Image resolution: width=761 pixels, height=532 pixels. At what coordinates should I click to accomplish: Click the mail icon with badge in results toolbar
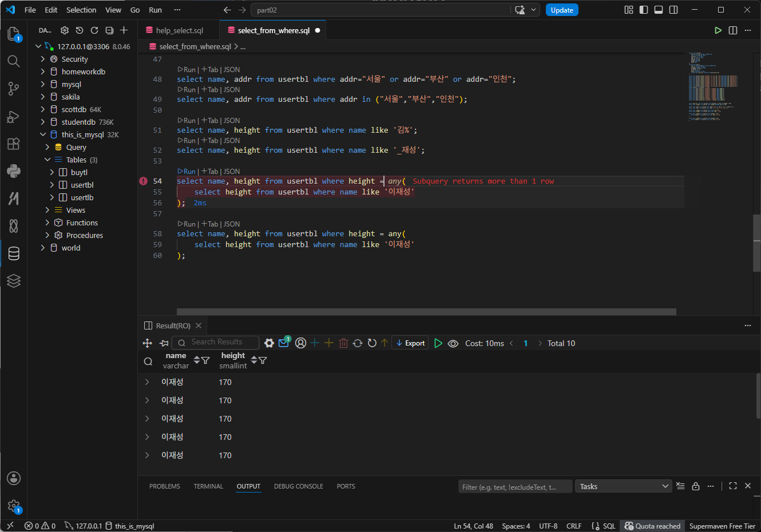pos(284,343)
